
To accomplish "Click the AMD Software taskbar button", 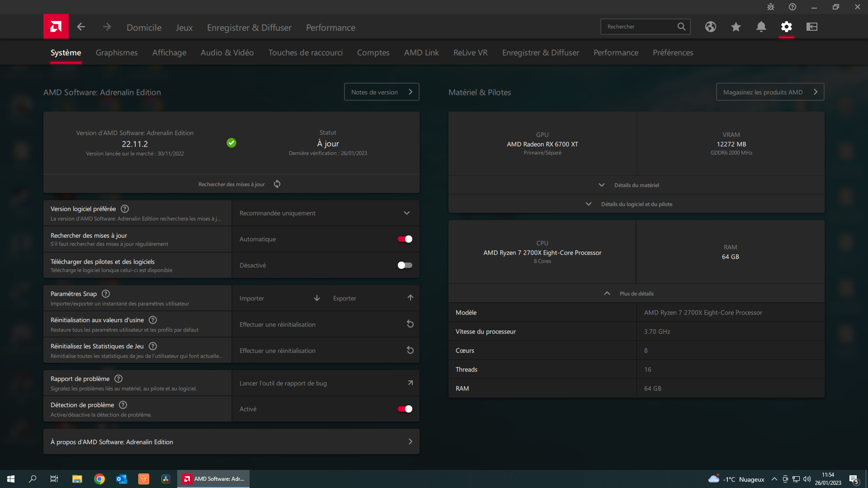I will (x=213, y=479).
